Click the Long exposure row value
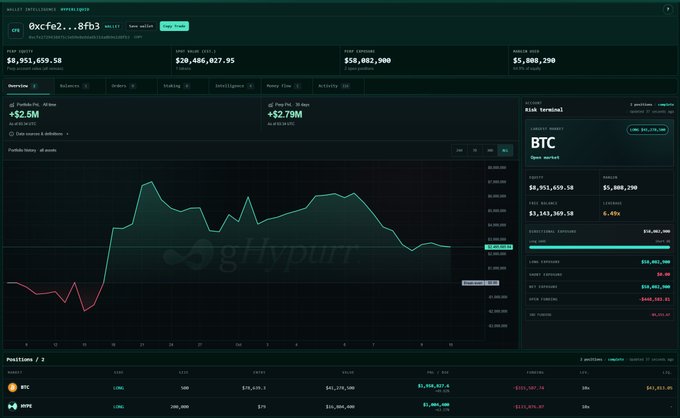This screenshot has height=418, width=680. (x=656, y=262)
